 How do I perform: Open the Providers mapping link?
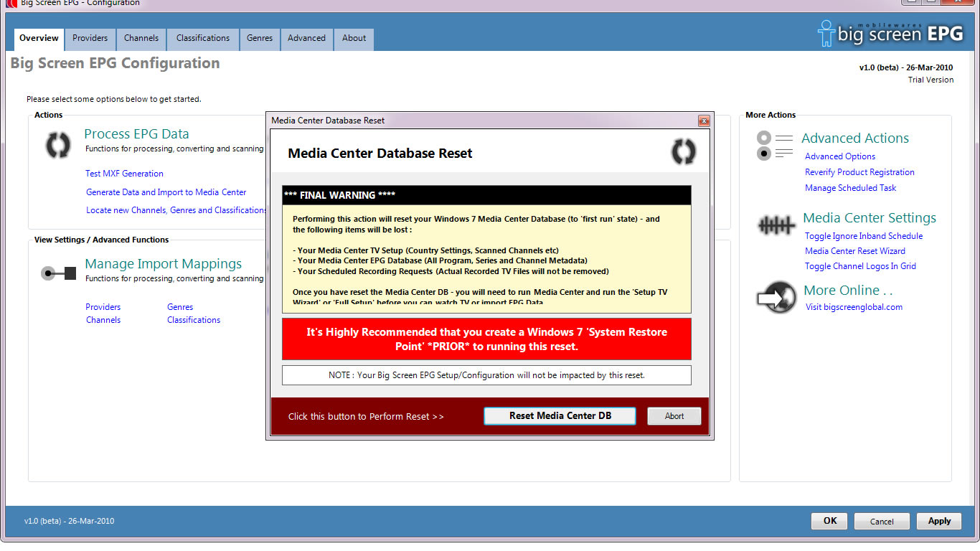(x=103, y=307)
